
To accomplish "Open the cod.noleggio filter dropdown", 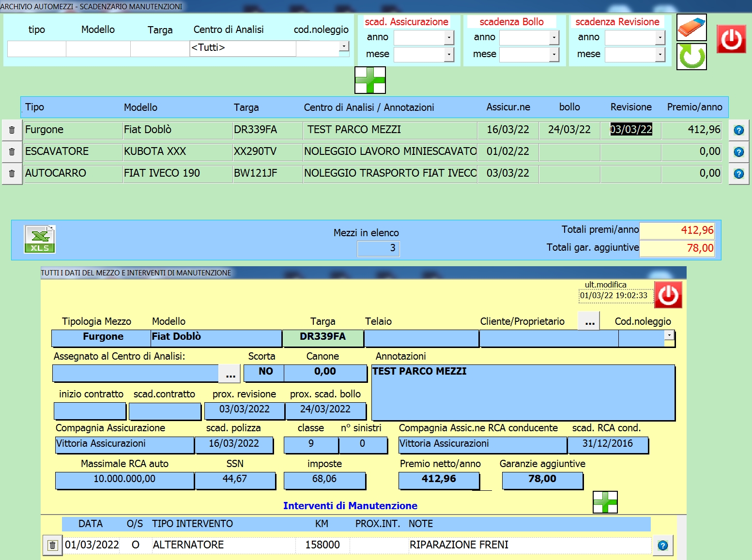I will 344,46.
